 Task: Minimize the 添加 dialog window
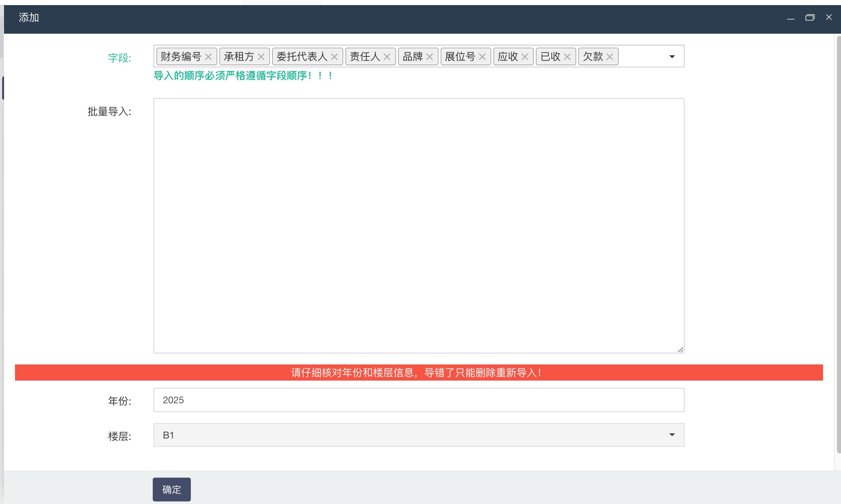(x=790, y=18)
